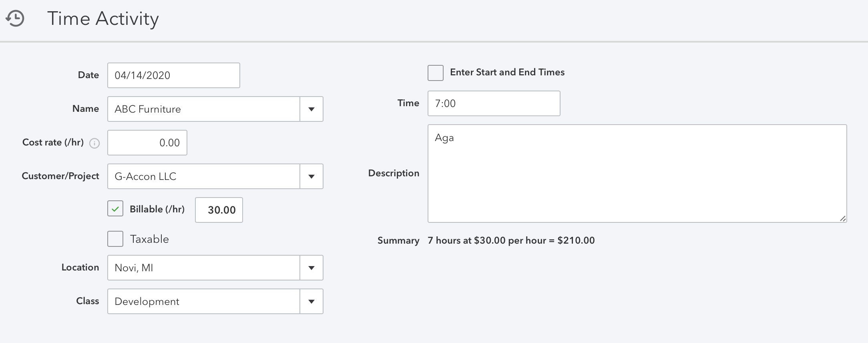Expand the Name dropdown arrow
The height and width of the screenshot is (343, 868).
(x=311, y=109)
